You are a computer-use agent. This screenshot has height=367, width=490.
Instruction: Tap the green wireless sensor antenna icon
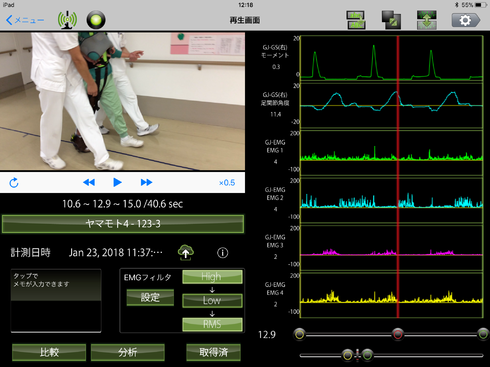click(x=67, y=20)
